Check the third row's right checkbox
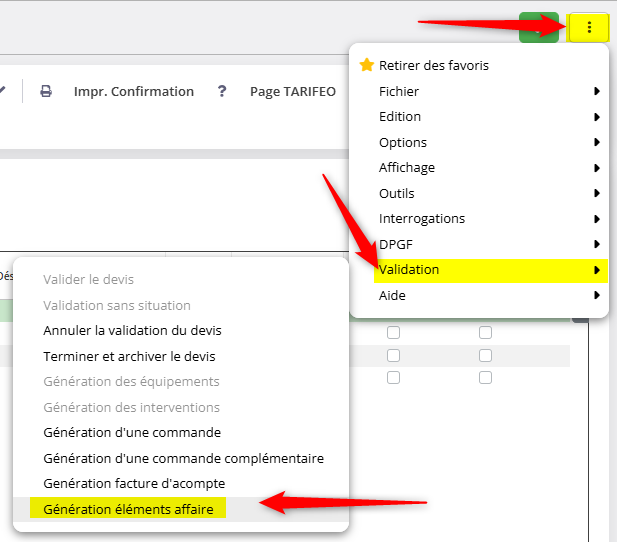The height and width of the screenshot is (542, 617). click(x=485, y=378)
